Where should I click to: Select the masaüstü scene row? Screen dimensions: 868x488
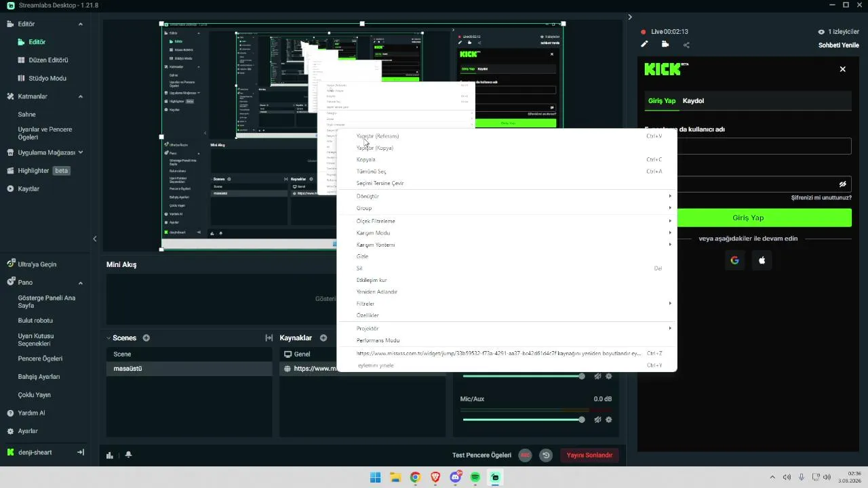tap(189, 369)
